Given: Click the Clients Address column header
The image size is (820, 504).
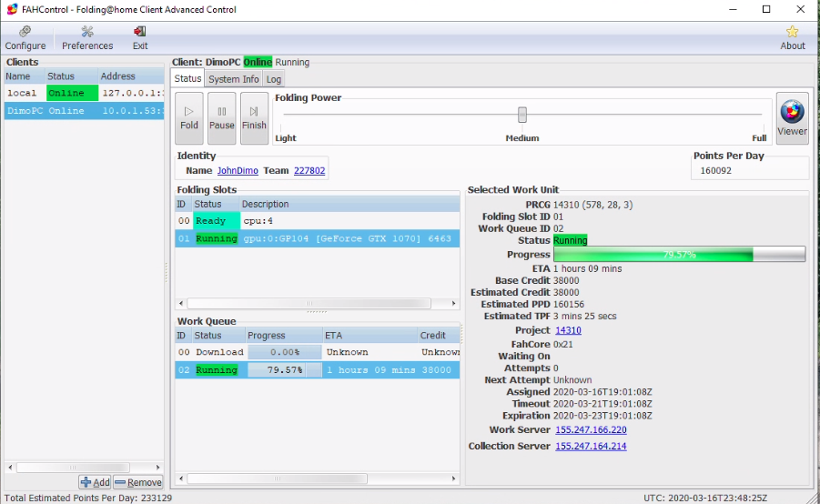Looking at the screenshot, I should click(131, 76).
